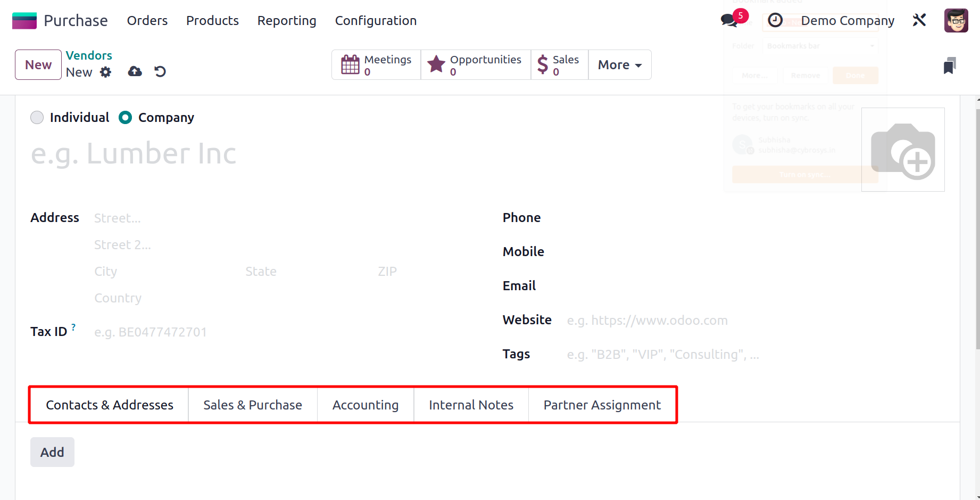Viewport: 980px width, 500px height.
Task: Upload an image via the camera placeholder
Action: point(903,150)
